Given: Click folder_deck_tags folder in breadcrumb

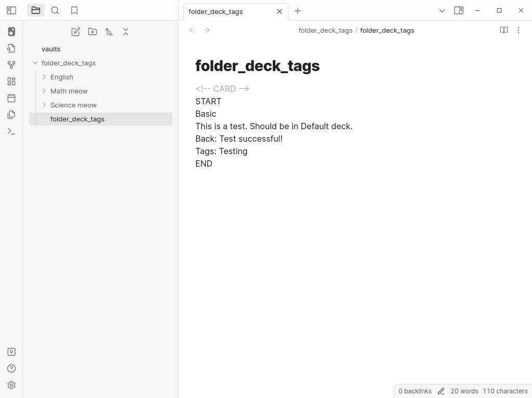Looking at the screenshot, I should coord(325,31).
